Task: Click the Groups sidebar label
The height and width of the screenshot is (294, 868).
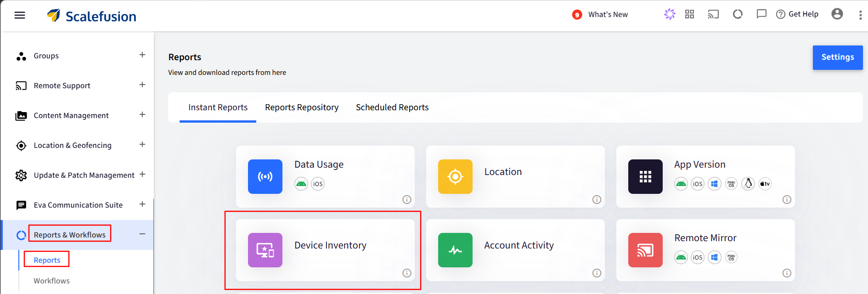Action: [46, 56]
